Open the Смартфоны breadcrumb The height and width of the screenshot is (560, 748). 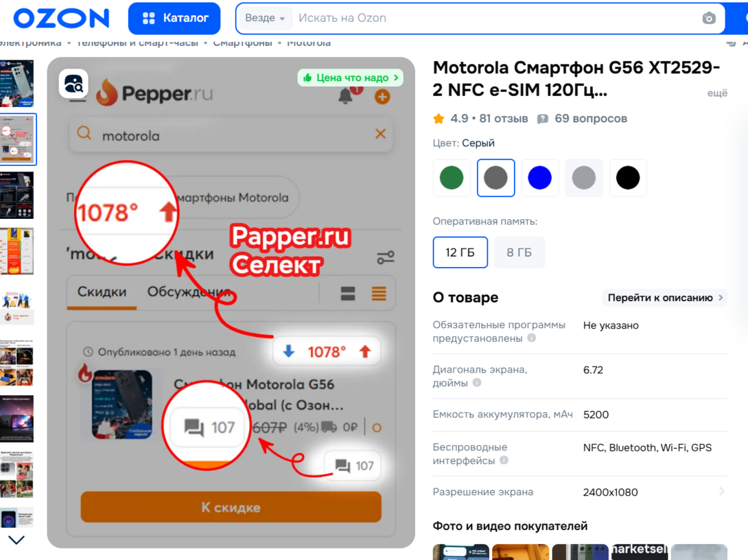click(242, 43)
